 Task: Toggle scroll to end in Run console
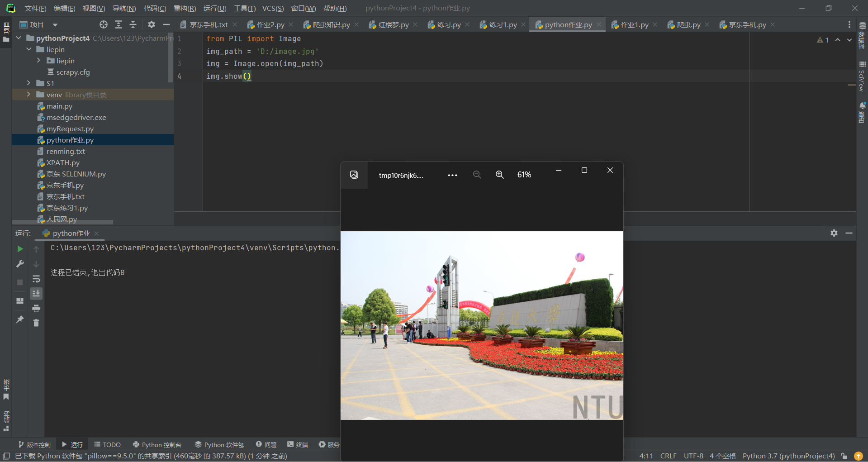pyautogui.click(x=36, y=294)
